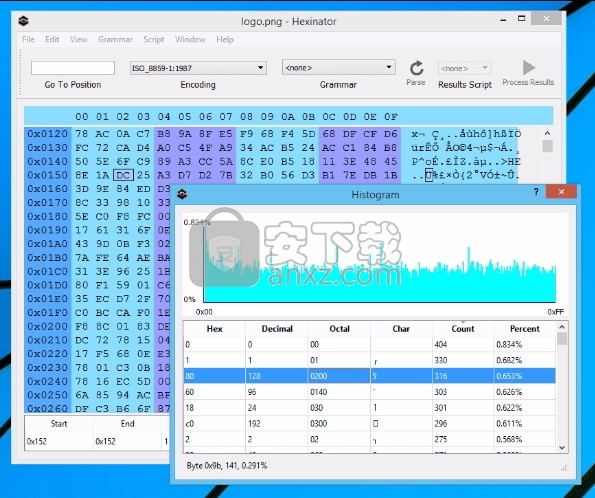The width and height of the screenshot is (595, 498).
Task: Maximize the Hexinator window
Action: (x=522, y=18)
